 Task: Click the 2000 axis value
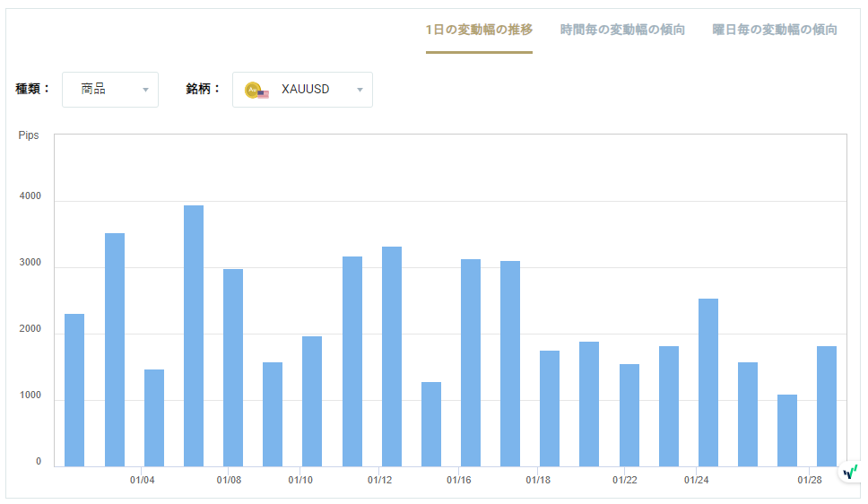(30, 329)
